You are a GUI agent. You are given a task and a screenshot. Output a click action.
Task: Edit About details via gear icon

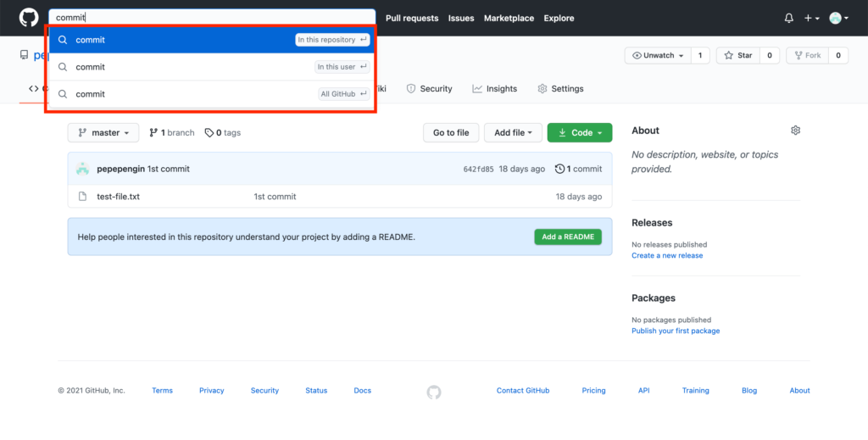click(795, 131)
